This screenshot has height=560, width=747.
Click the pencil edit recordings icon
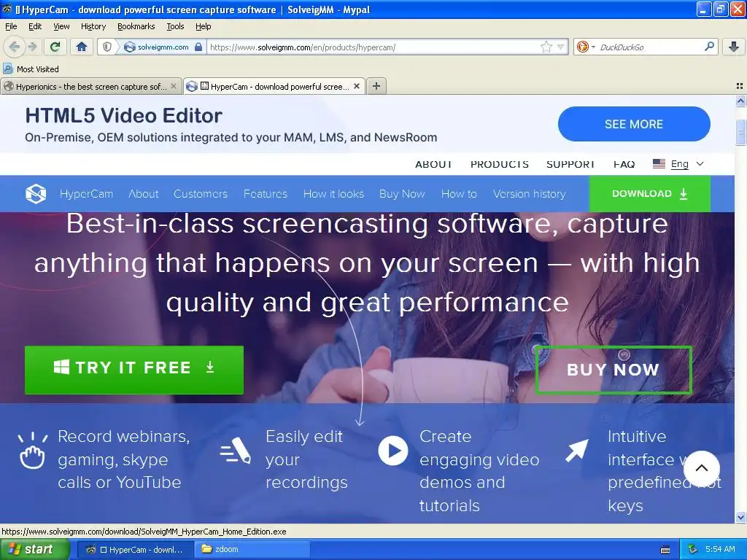[x=236, y=451]
